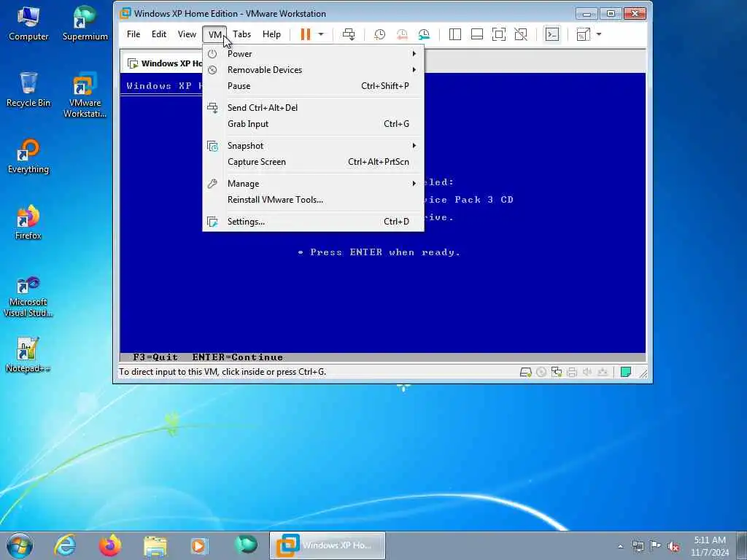
Task: Click the Action Center flag tray icon
Action: pyautogui.click(x=656, y=547)
